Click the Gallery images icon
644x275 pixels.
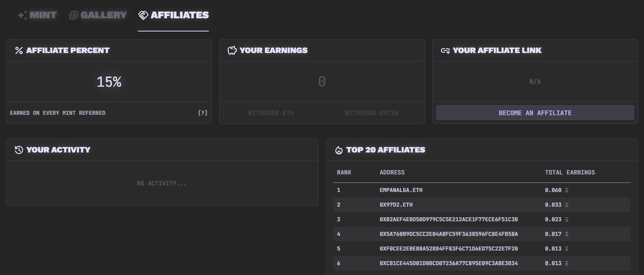(74, 15)
